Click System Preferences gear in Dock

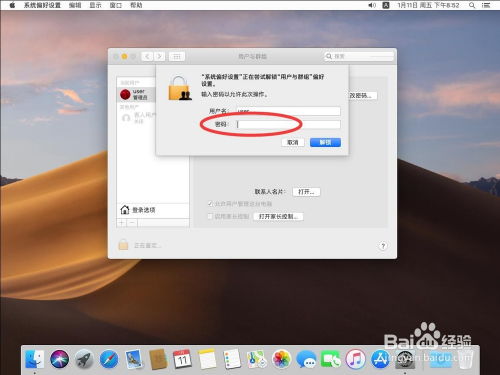pos(405,359)
